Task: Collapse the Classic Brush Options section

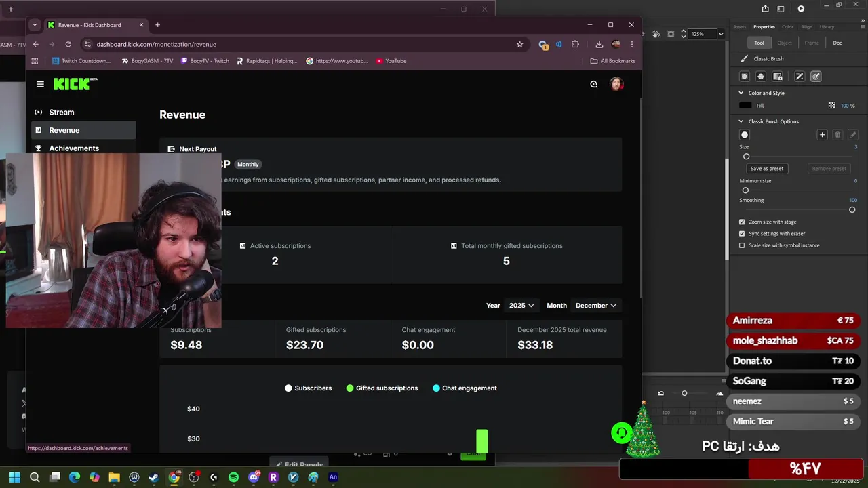Action: [741, 121]
